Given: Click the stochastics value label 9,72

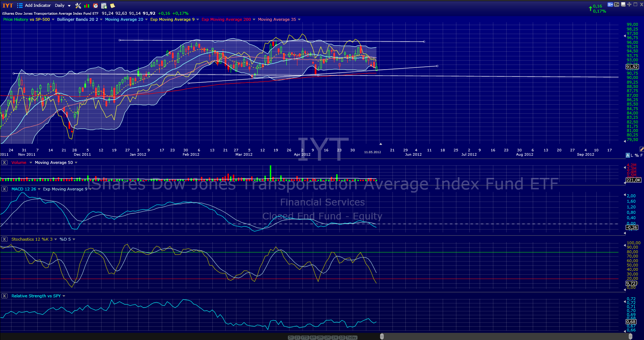Looking at the screenshot, I should pyautogui.click(x=631, y=283).
